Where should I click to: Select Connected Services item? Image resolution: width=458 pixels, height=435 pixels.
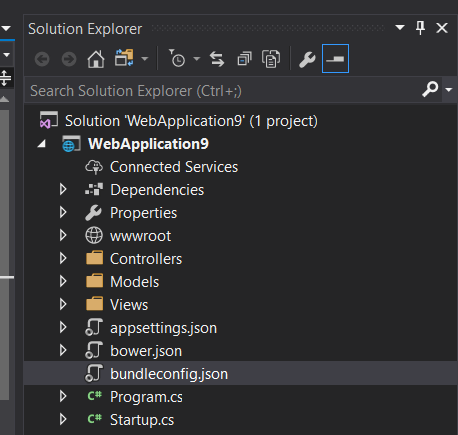coord(174,167)
